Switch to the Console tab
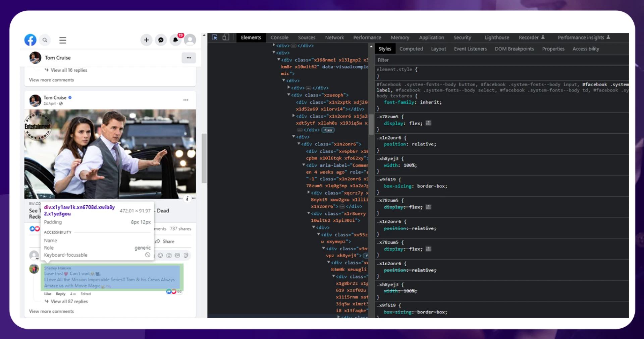 pos(279,38)
